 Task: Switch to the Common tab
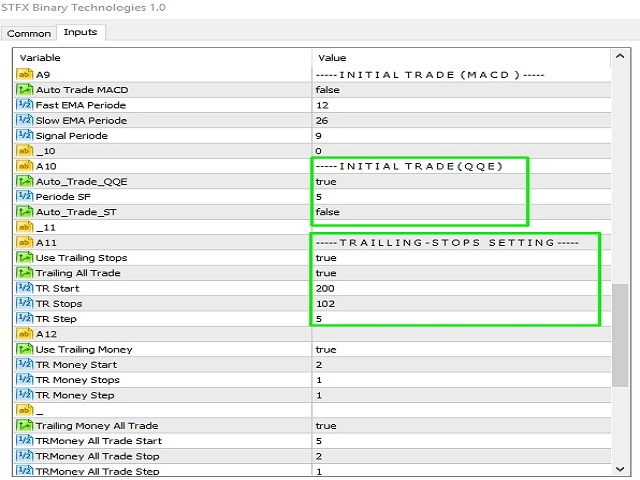tap(29, 33)
